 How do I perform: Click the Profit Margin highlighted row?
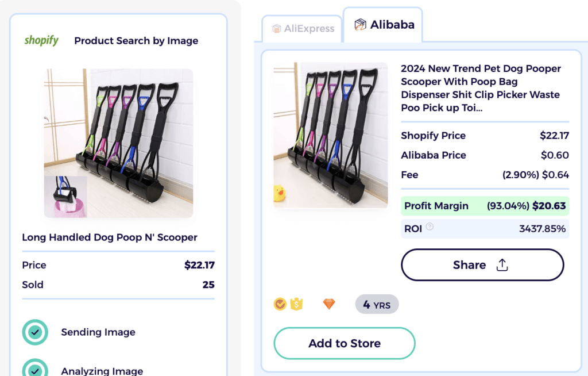point(485,205)
